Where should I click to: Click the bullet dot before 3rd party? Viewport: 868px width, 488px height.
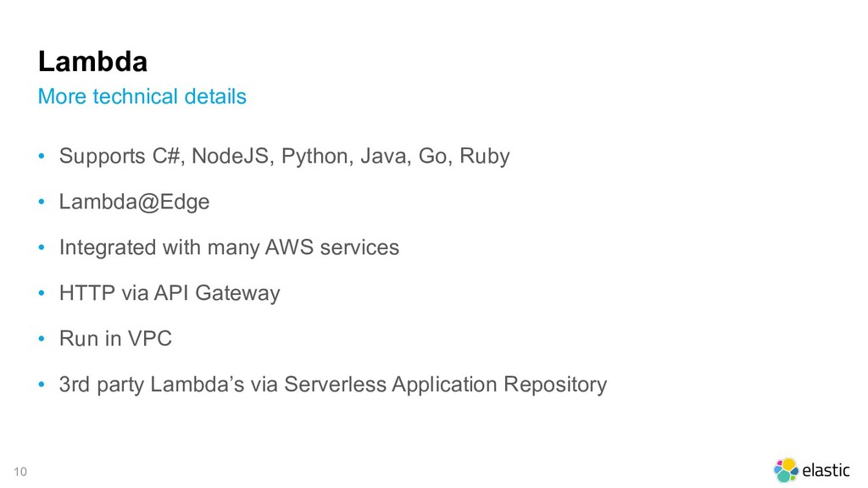pyautogui.click(x=42, y=385)
